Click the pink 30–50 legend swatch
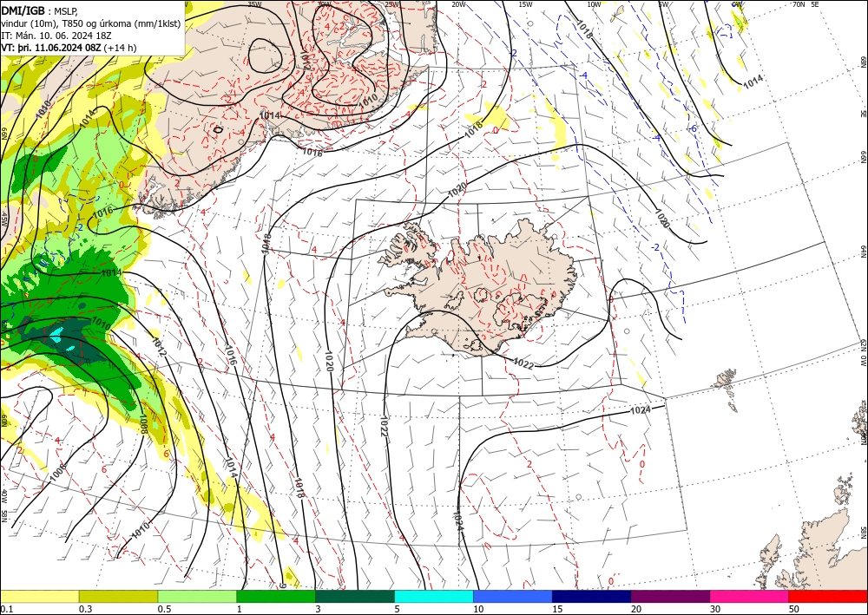868x615 pixels. (750, 597)
